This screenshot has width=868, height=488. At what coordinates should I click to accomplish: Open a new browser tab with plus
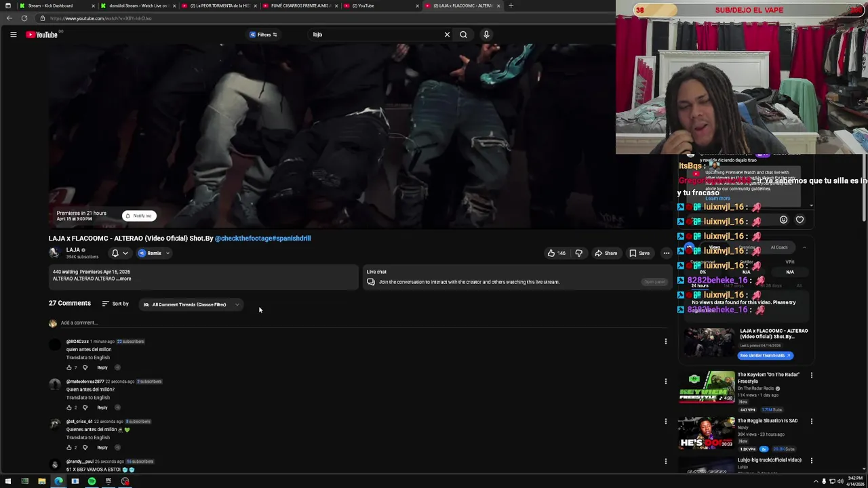tap(511, 5)
